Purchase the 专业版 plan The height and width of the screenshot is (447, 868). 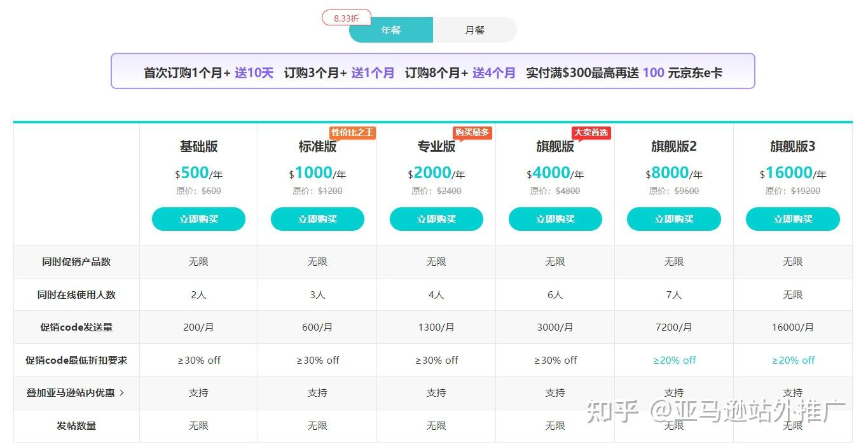pos(436,219)
